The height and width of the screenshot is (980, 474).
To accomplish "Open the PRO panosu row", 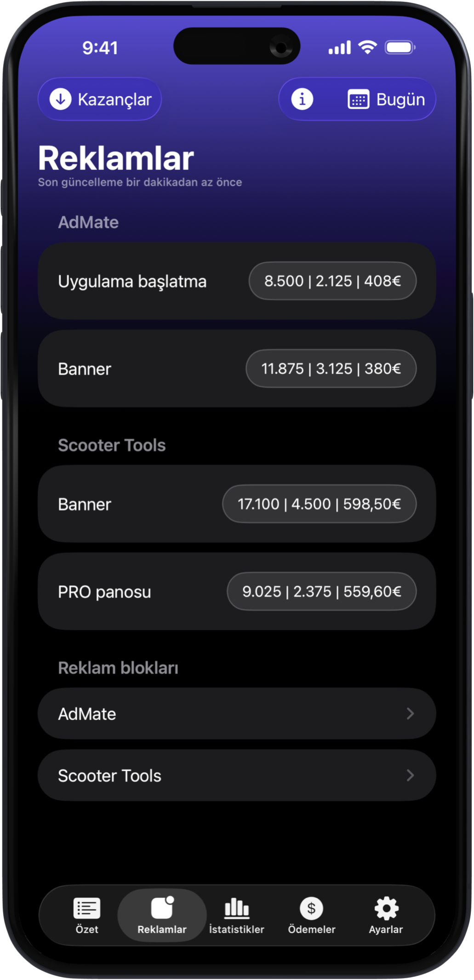I will click(133, 592).
